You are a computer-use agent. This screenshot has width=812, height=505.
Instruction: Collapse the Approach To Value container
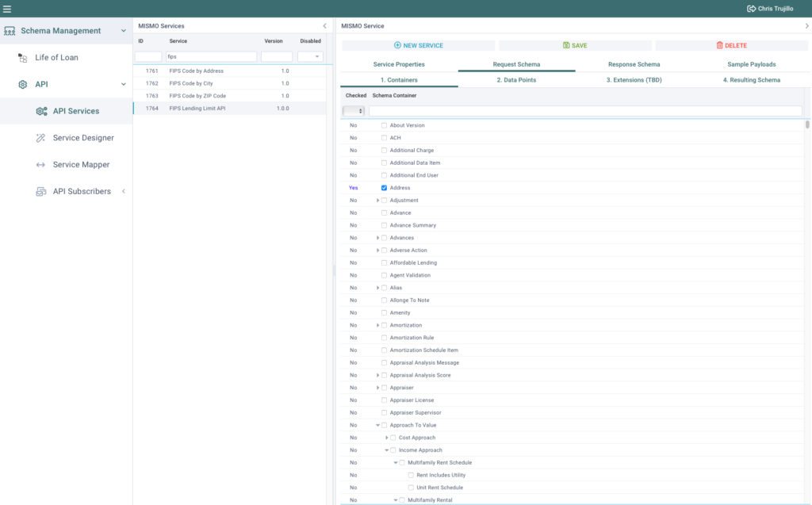[377, 425]
